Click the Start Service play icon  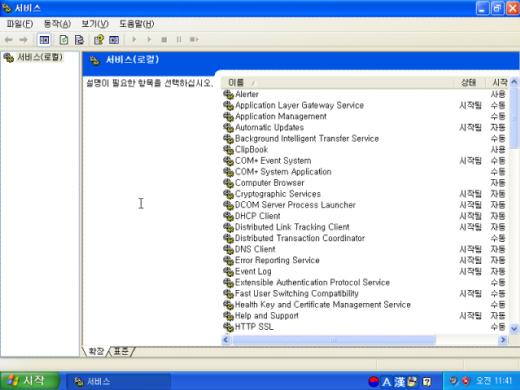[134, 39]
